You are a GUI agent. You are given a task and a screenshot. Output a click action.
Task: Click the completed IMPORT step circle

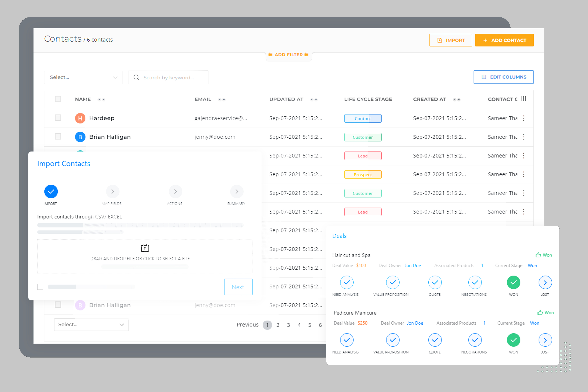[51, 192]
